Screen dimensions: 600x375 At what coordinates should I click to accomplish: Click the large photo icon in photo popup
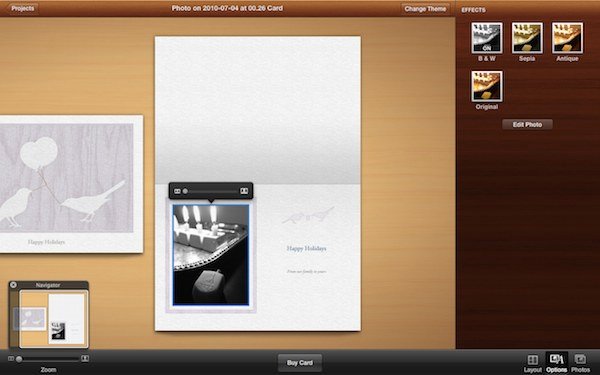click(x=244, y=191)
